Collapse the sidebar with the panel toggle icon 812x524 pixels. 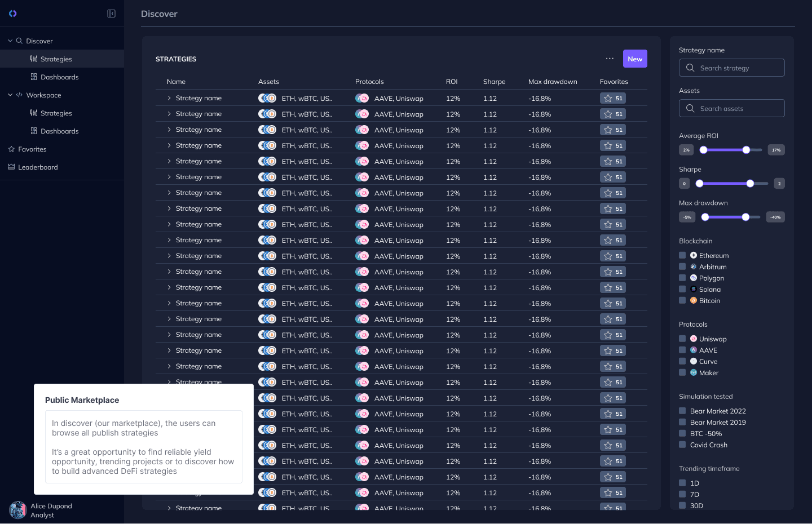(x=112, y=14)
